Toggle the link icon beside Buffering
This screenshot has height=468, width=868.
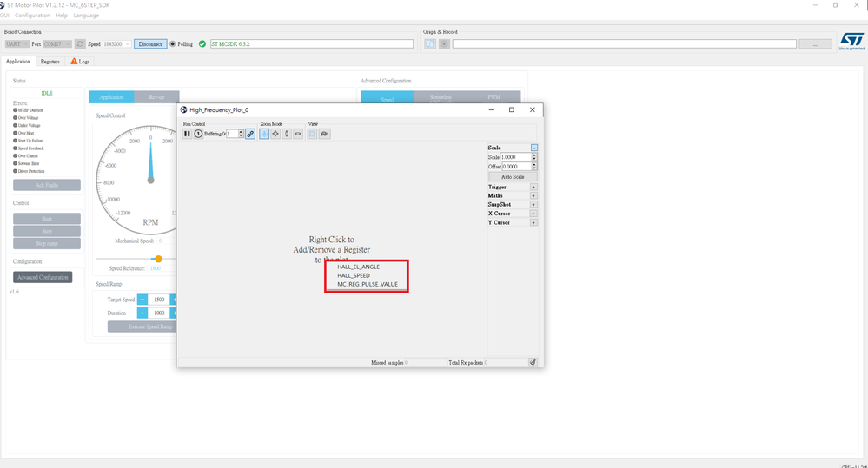coord(250,134)
